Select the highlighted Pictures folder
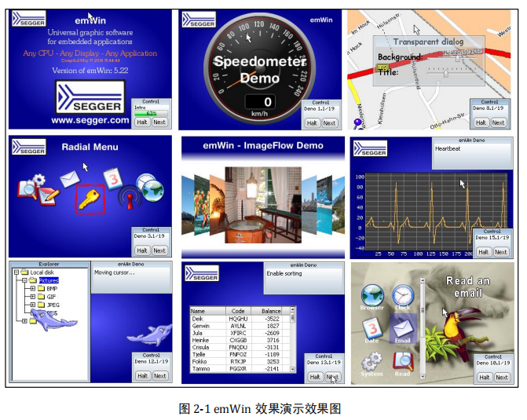 click(x=49, y=280)
